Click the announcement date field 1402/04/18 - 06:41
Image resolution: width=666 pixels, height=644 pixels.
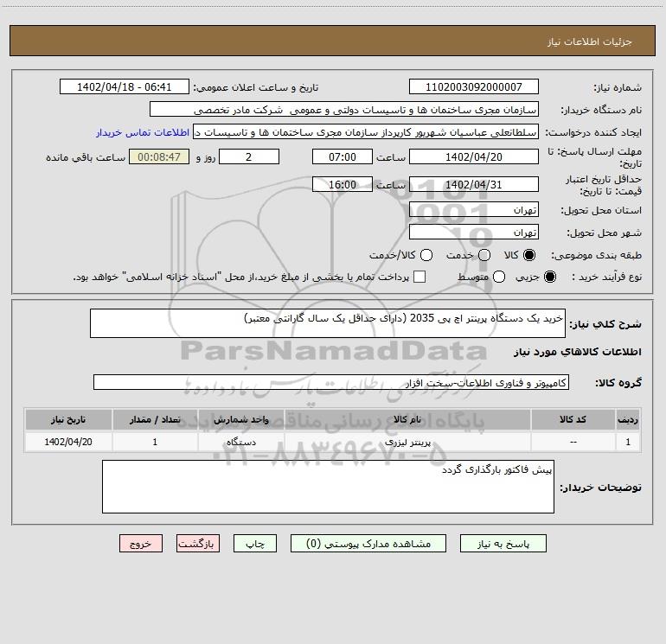click(125, 86)
